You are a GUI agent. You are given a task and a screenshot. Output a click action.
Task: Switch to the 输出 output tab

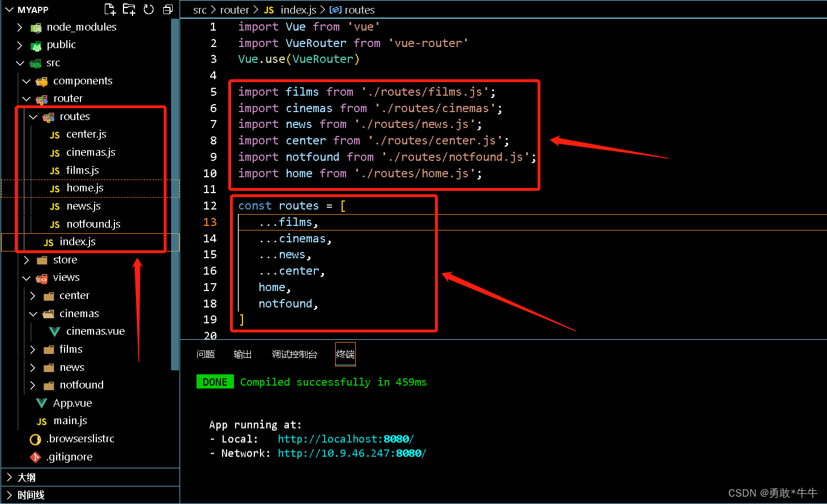click(x=242, y=354)
